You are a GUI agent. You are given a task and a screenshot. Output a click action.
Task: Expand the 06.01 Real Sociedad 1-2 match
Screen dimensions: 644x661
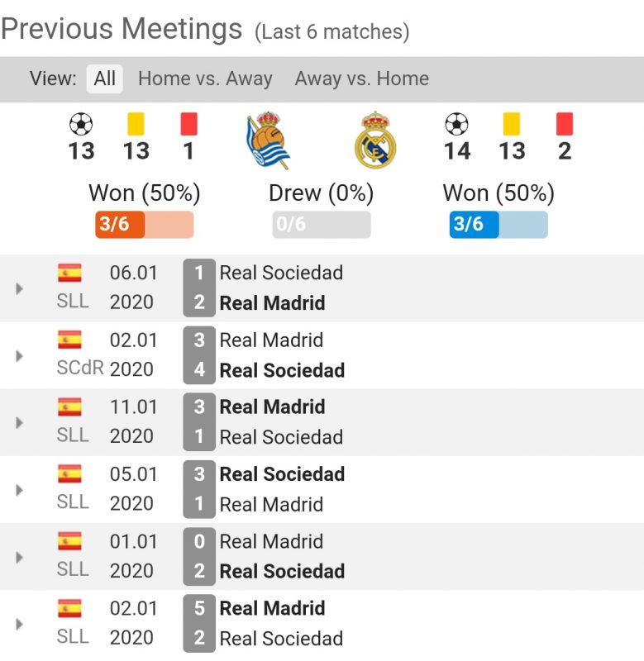click(x=20, y=288)
